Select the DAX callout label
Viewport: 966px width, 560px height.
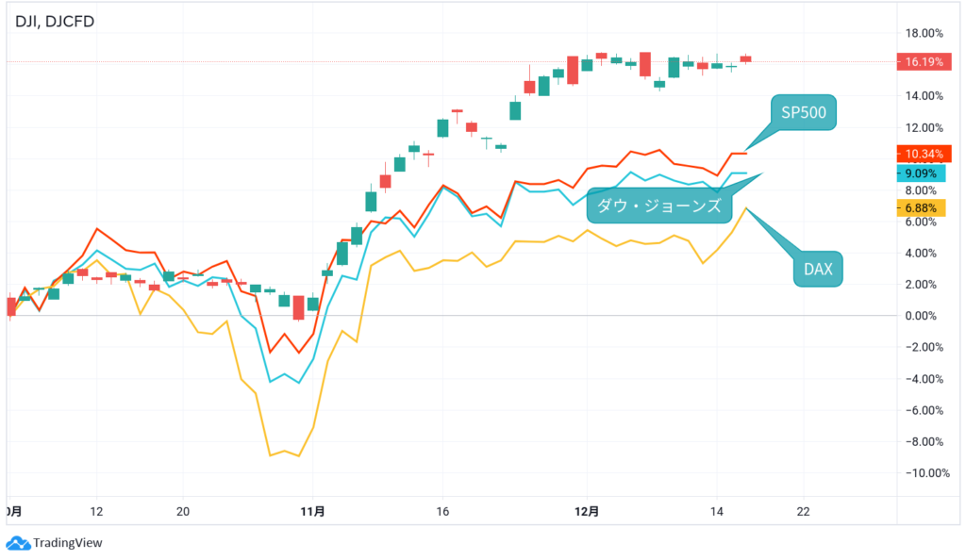coord(818,271)
